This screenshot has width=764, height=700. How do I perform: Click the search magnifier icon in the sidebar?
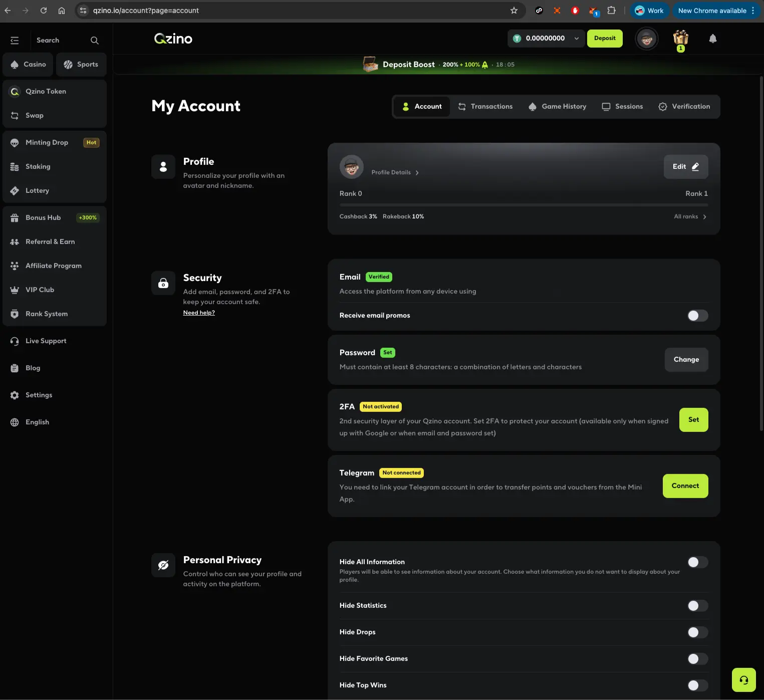(95, 40)
